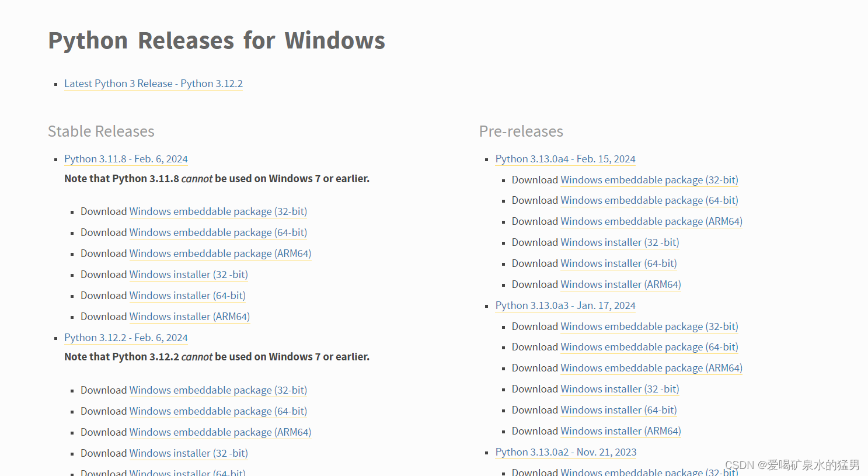This screenshot has width=868, height=476.
Task: Download Python 3.11.8 Windows installer (32-bit)
Action: [189, 275]
